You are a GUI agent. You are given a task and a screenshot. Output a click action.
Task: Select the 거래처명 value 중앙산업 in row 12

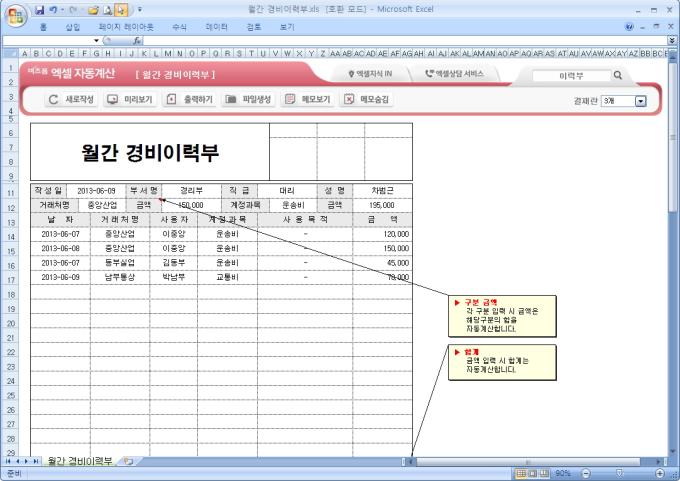102,205
